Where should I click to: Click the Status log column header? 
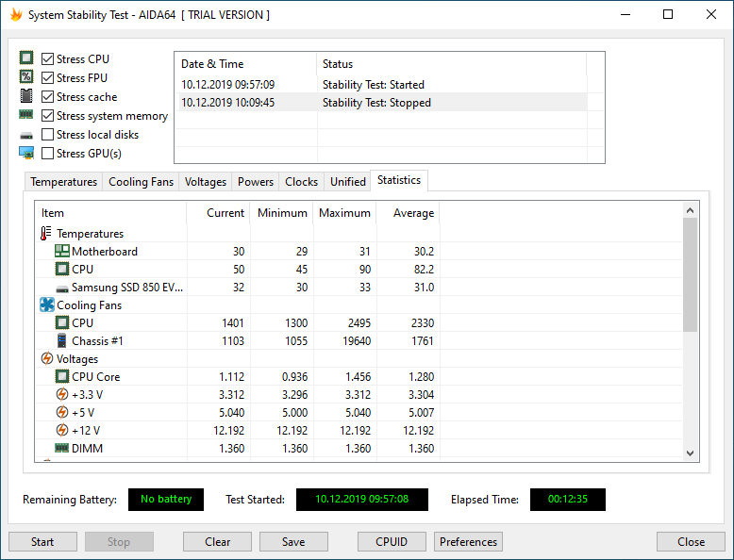pyautogui.click(x=451, y=64)
